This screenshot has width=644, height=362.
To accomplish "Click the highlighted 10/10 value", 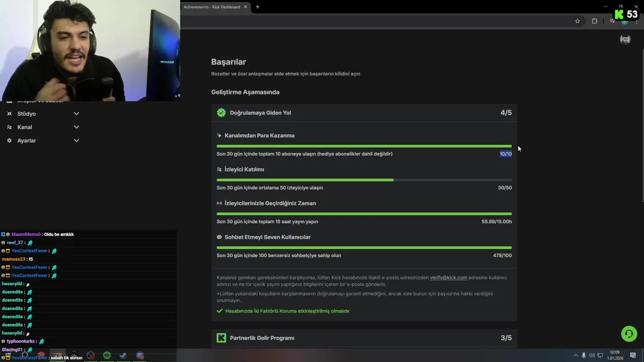I will [x=506, y=154].
